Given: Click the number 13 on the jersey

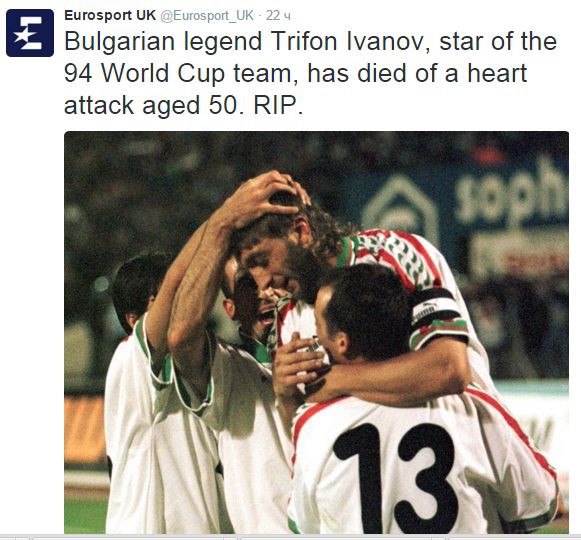Looking at the screenshot, I should point(394,478).
